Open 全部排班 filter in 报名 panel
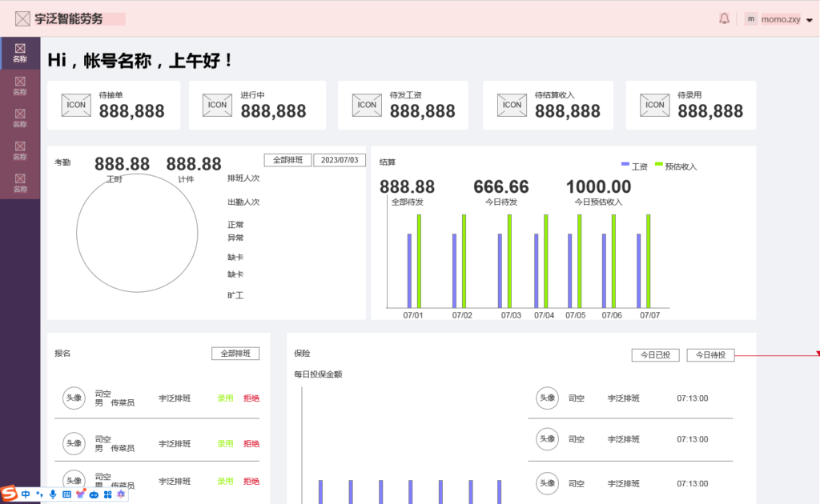The height and width of the screenshot is (504, 820). (x=235, y=354)
